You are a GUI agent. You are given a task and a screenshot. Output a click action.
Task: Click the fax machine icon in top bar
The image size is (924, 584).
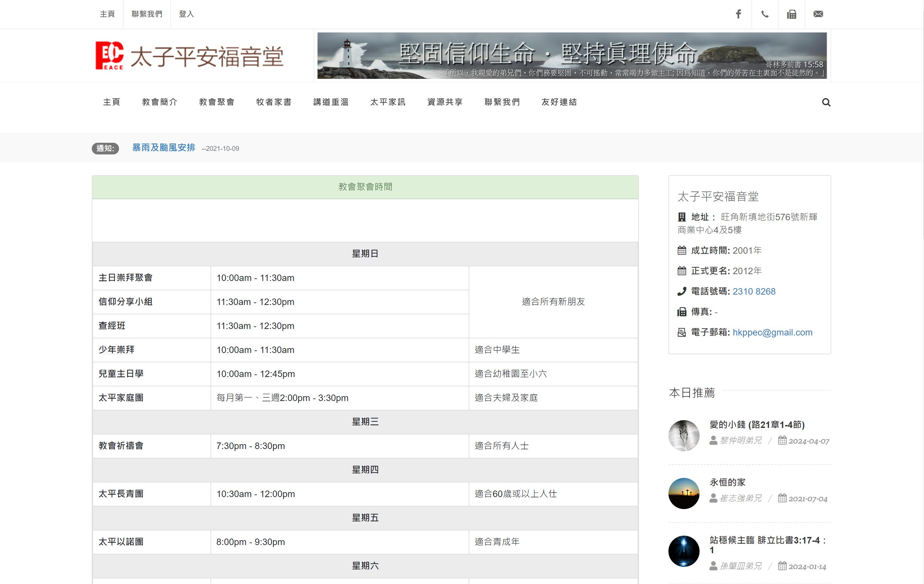pyautogui.click(x=791, y=14)
